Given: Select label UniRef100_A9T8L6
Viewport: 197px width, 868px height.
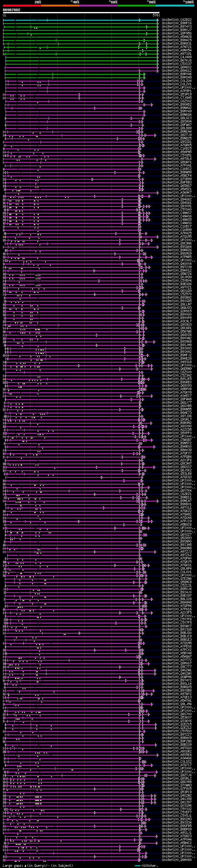Looking at the screenshot, I should pyautogui.click(x=177, y=159).
